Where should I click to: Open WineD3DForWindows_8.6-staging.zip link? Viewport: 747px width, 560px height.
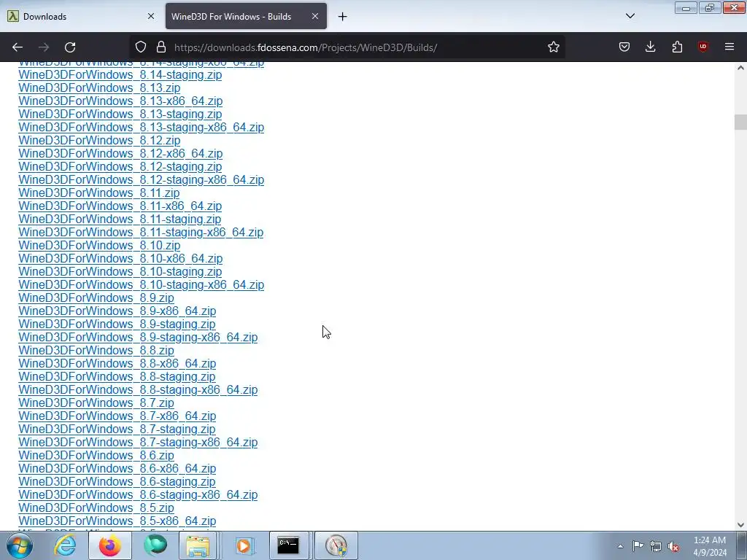(x=117, y=481)
